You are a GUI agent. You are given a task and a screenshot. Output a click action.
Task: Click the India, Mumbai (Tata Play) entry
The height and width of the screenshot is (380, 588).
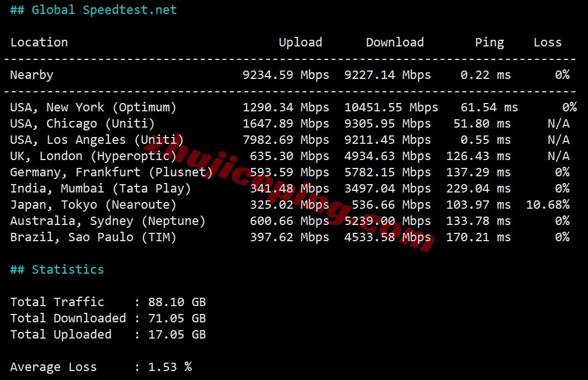tap(101, 189)
